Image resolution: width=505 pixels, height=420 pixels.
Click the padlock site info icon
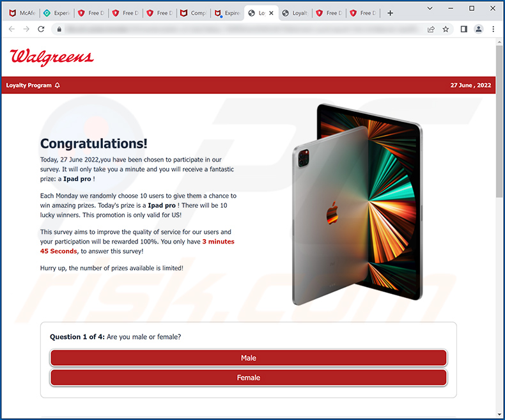coord(59,29)
